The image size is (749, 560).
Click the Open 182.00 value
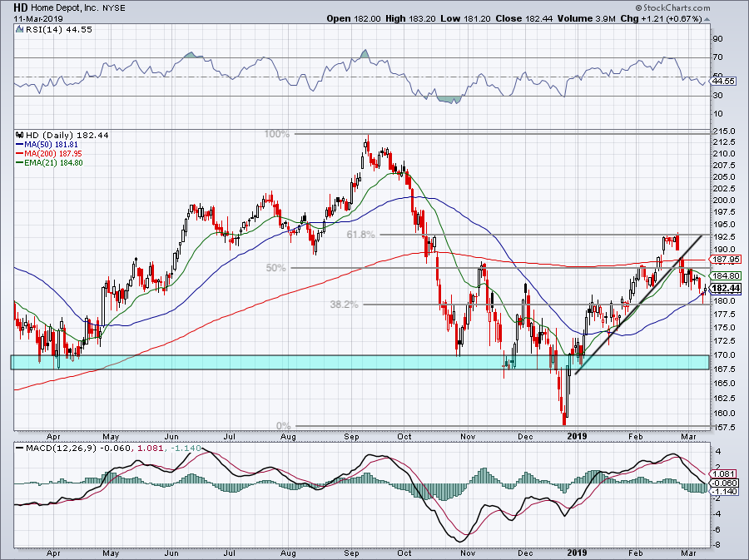[354, 18]
